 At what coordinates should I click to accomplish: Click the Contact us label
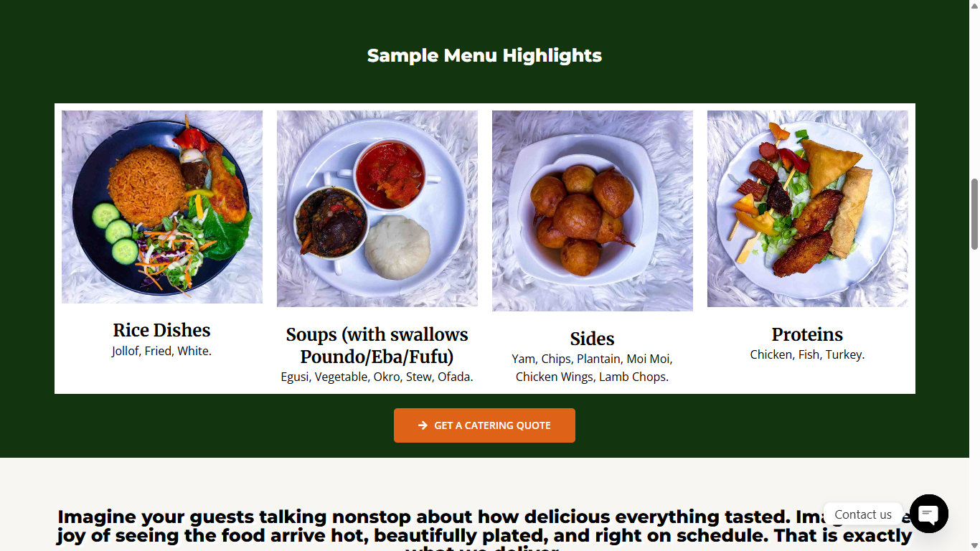click(x=862, y=514)
